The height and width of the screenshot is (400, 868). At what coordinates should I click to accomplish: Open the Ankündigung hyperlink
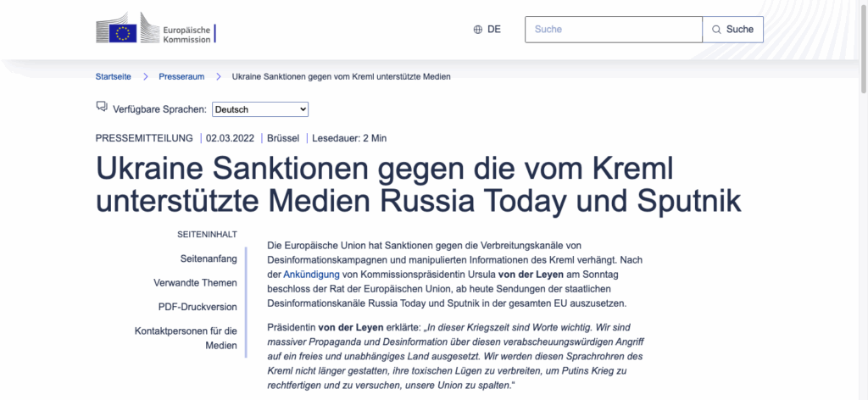[312, 274]
